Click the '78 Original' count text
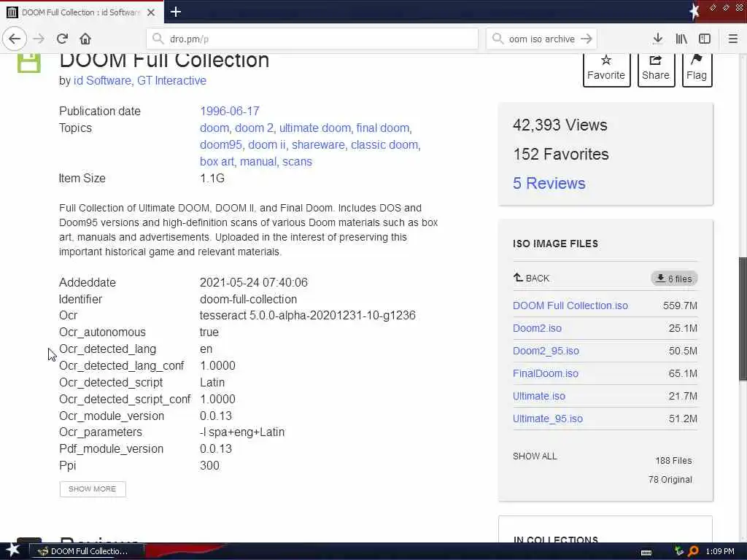The height and width of the screenshot is (560, 747). (x=670, y=480)
